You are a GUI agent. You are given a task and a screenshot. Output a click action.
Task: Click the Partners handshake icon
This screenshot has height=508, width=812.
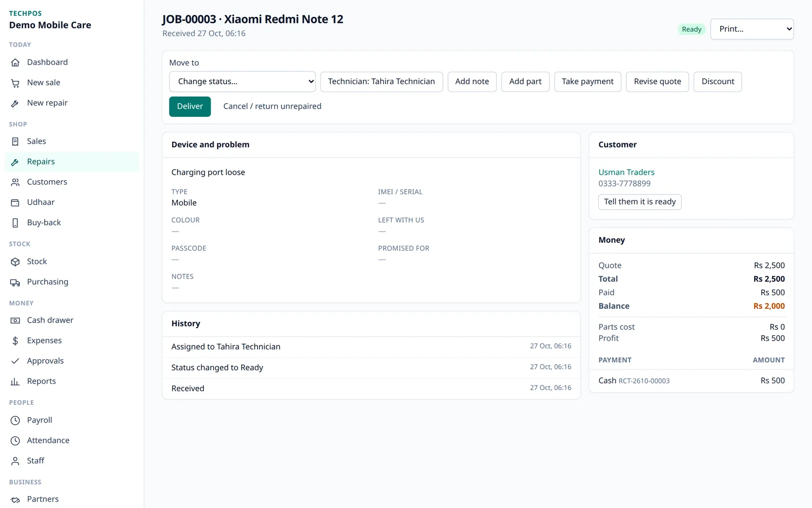coord(15,500)
